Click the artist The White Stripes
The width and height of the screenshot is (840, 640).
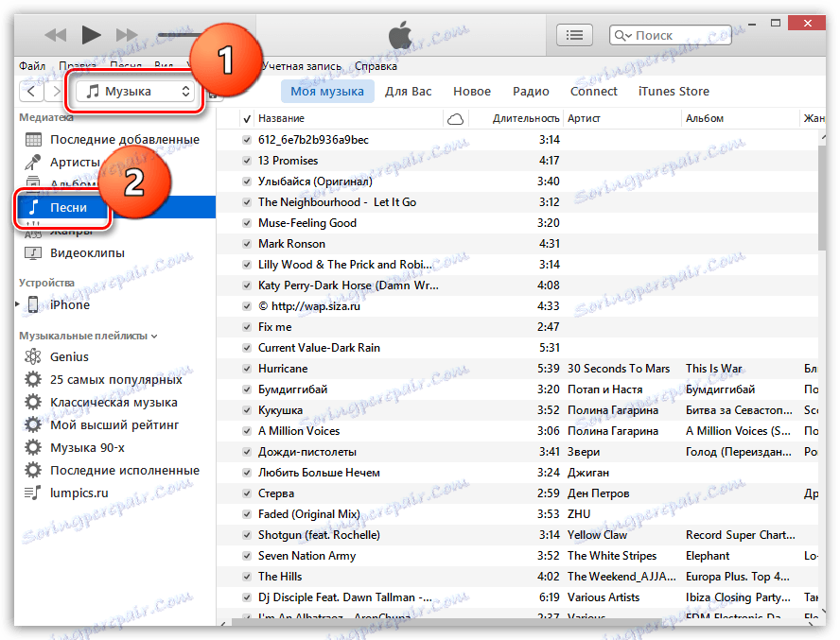click(612, 556)
